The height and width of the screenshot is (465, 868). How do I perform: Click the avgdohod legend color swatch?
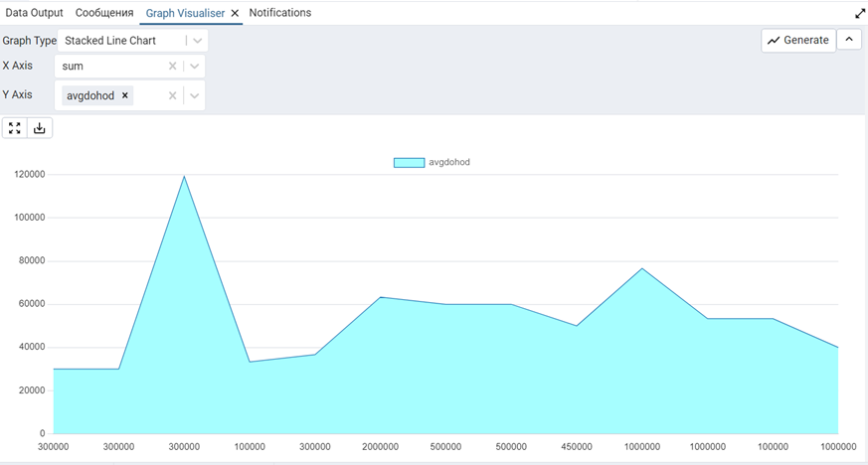pos(409,162)
